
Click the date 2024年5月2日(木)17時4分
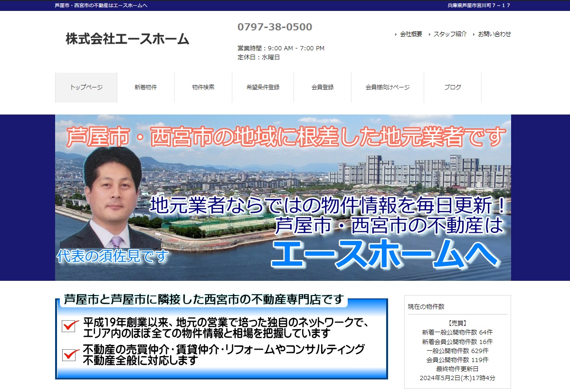tap(457, 378)
